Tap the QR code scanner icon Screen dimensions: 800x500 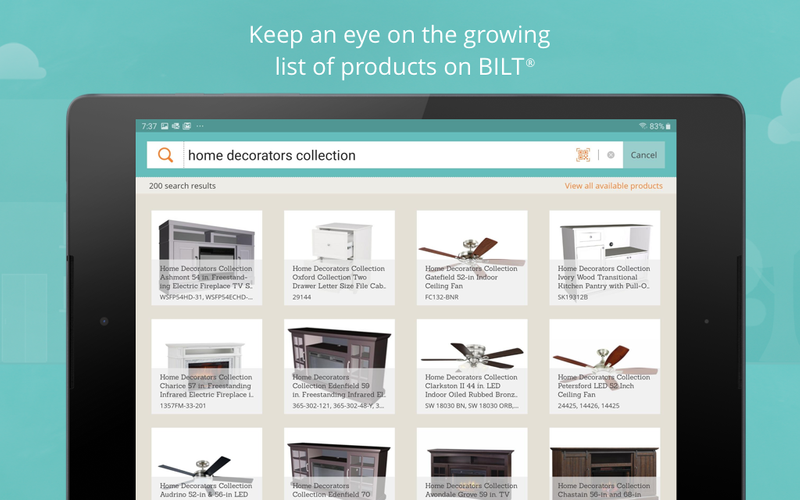click(x=583, y=155)
